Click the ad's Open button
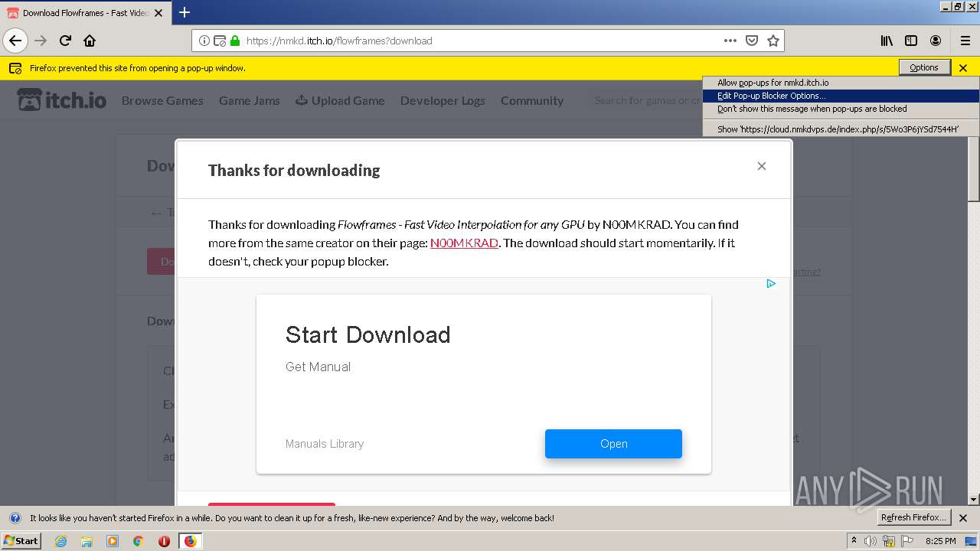Screen dimensions: 980x551 pyautogui.click(x=613, y=444)
